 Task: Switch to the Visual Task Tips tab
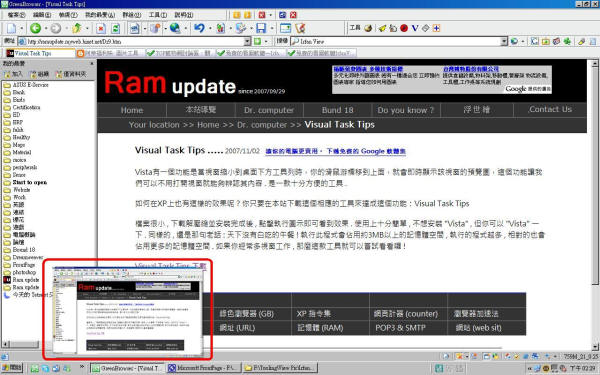pos(40,53)
